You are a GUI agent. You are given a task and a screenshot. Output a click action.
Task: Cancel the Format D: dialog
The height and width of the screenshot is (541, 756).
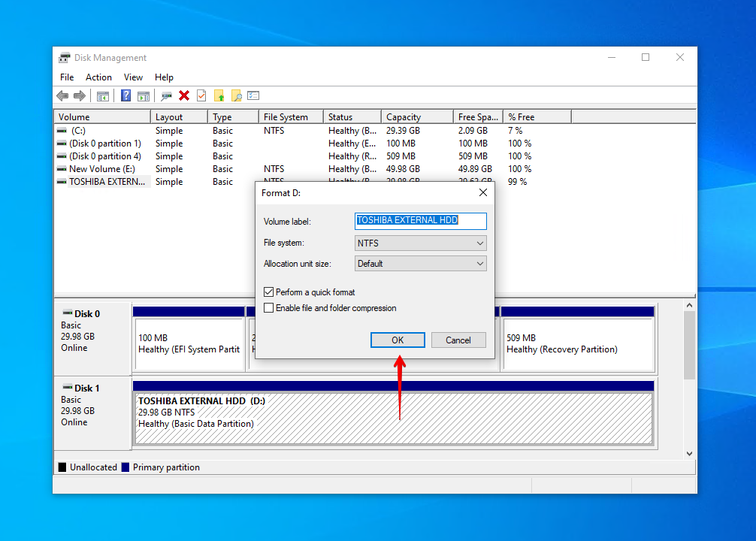(458, 340)
